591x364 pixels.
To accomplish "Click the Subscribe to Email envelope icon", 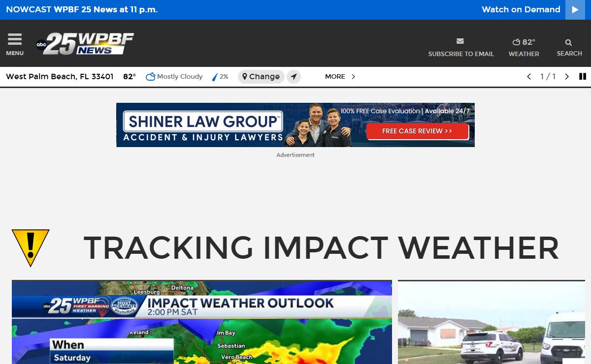I will [x=460, y=41].
